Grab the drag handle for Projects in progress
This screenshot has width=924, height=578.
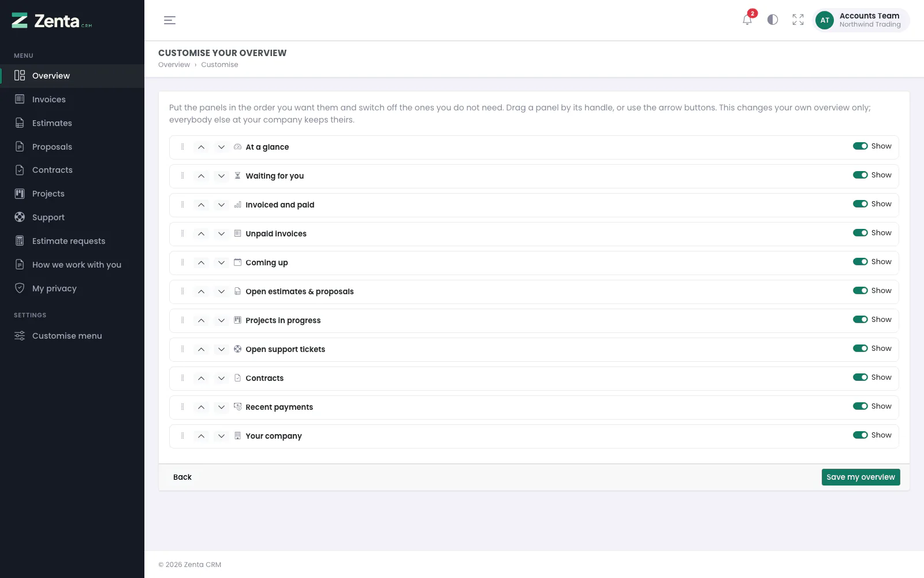tap(182, 320)
